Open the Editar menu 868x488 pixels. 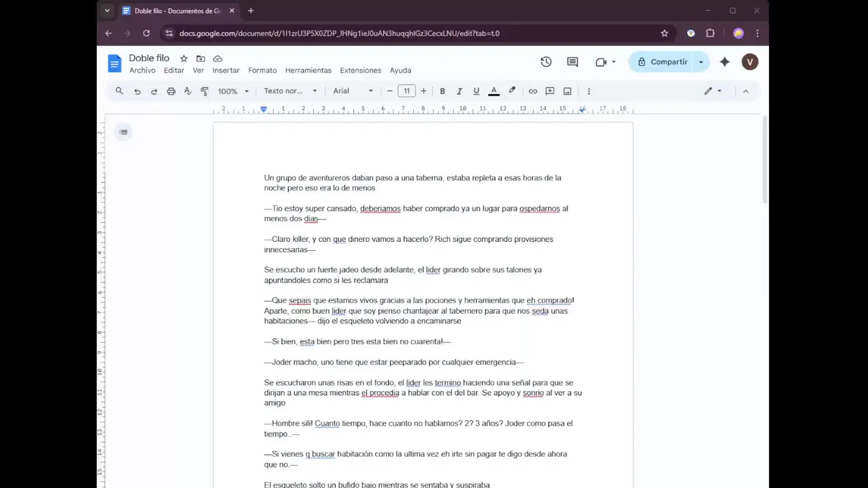pyautogui.click(x=174, y=70)
